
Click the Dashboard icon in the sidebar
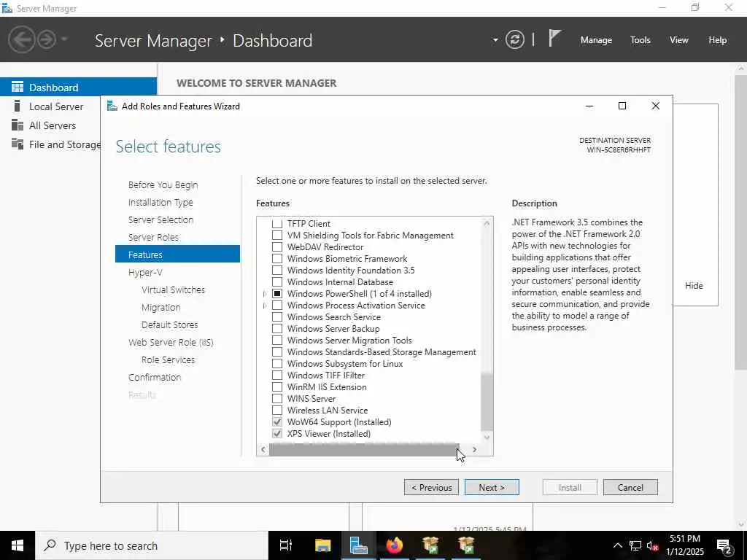coord(18,87)
